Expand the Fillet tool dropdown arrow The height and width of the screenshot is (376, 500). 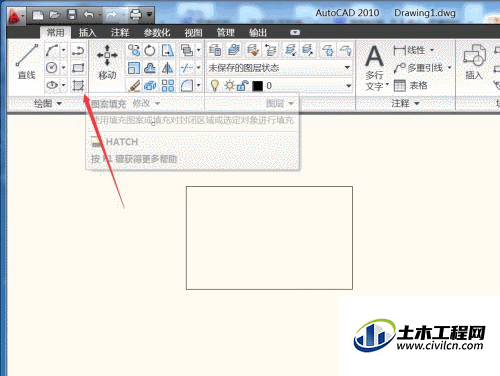[198, 86]
